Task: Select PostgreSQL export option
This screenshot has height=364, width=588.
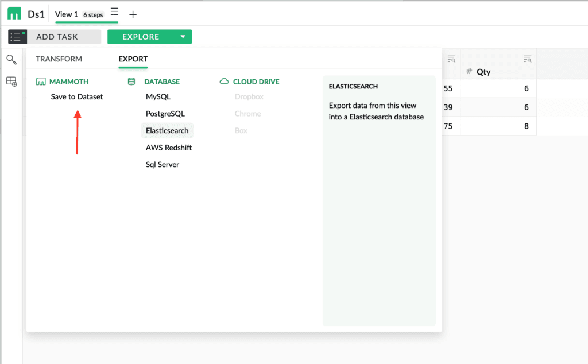Action: 165,114
